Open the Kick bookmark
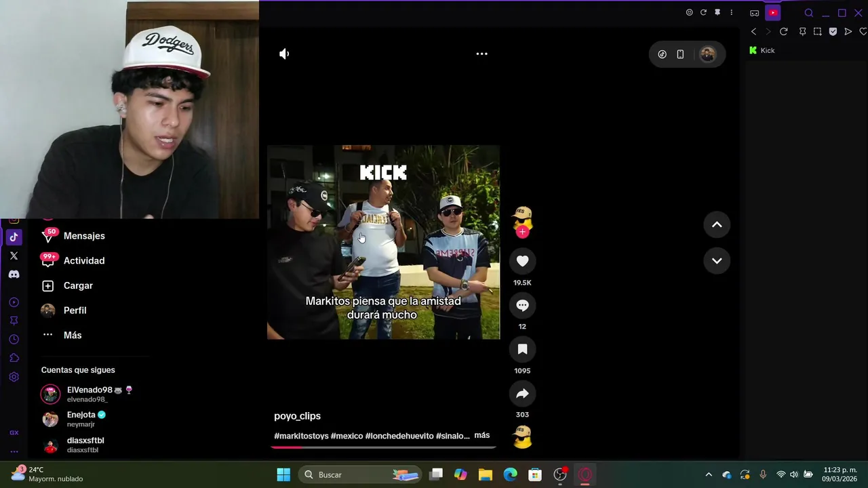 point(762,50)
